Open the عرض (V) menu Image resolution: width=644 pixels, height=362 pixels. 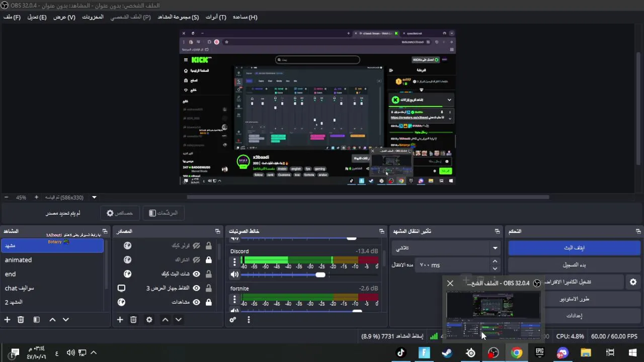64,17
